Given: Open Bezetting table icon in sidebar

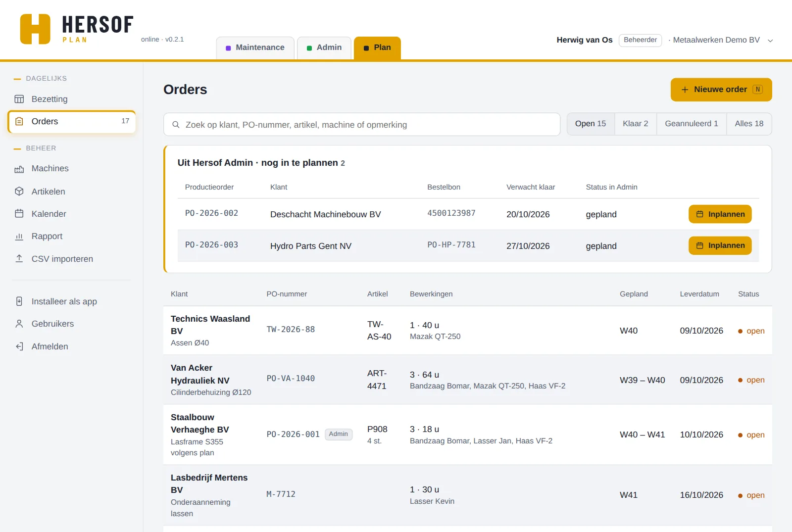Looking at the screenshot, I should (19, 99).
